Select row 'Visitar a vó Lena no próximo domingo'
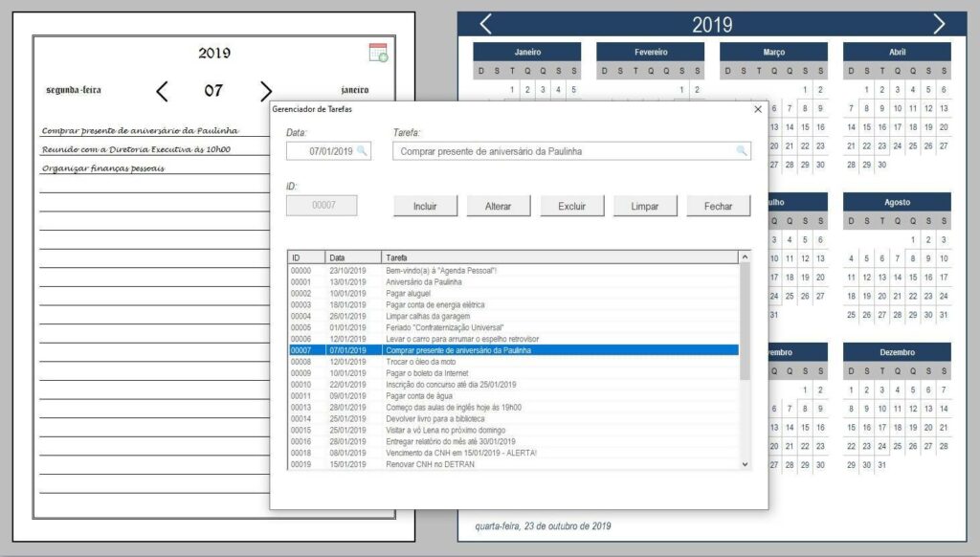Image resolution: width=980 pixels, height=557 pixels. click(x=513, y=430)
